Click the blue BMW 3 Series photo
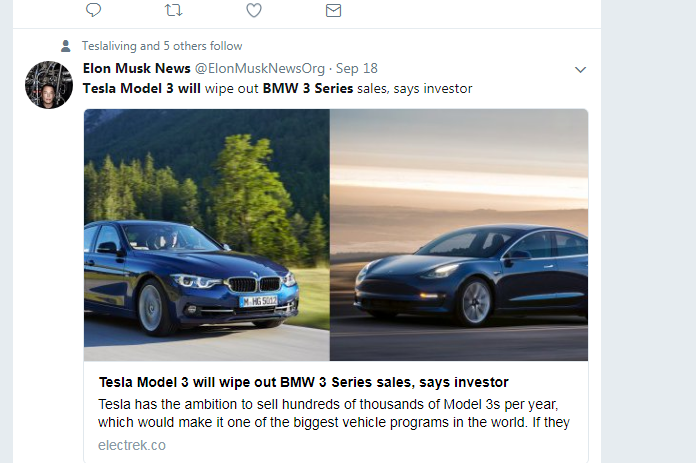Viewport: 696px width, 463px height. point(207,235)
